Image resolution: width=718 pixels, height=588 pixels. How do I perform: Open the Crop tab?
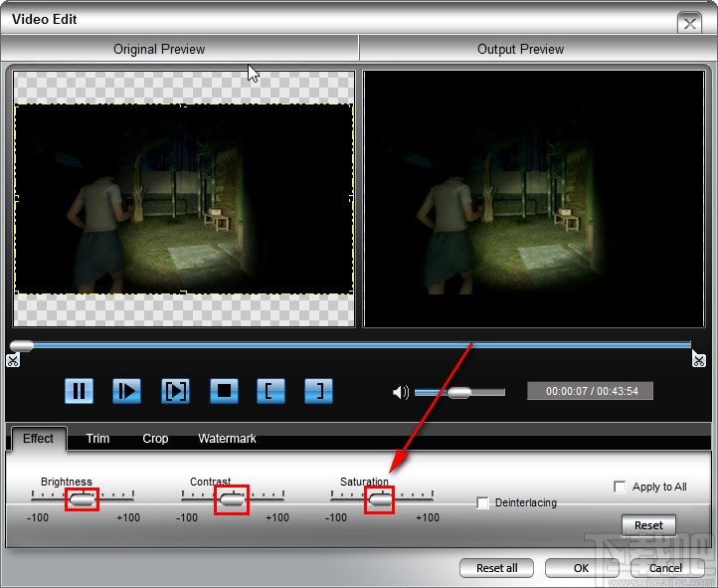pyautogui.click(x=155, y=439)
